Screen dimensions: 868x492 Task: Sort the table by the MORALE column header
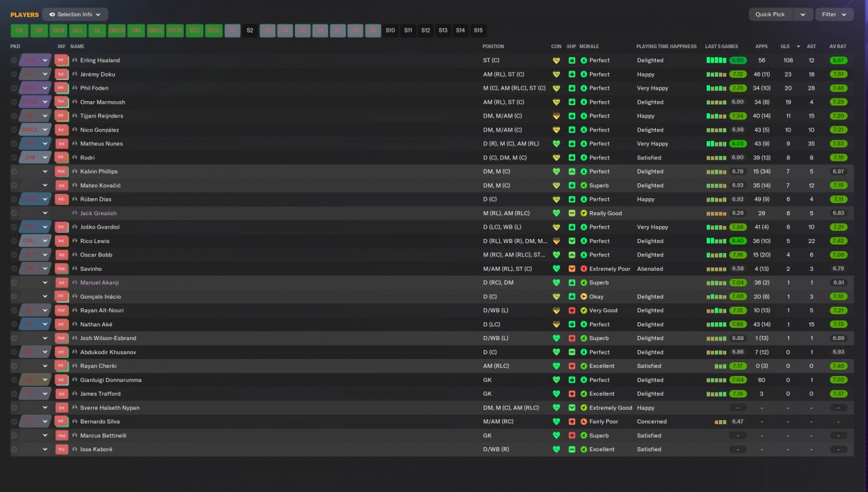pyautogui.click(x=589, y=47)
